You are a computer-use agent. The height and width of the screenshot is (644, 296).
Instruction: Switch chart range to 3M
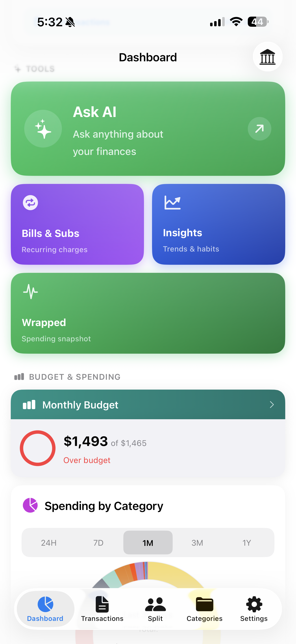click(197, 543)
